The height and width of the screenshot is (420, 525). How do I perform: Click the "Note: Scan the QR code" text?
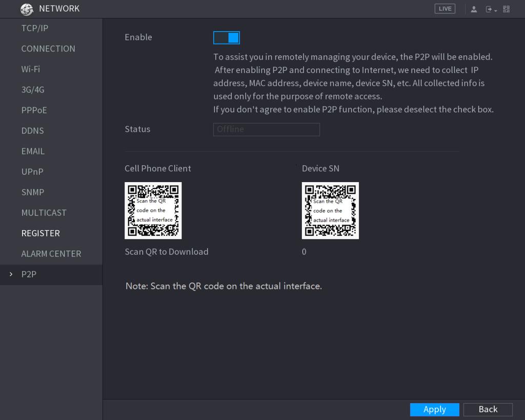point(224,286)
